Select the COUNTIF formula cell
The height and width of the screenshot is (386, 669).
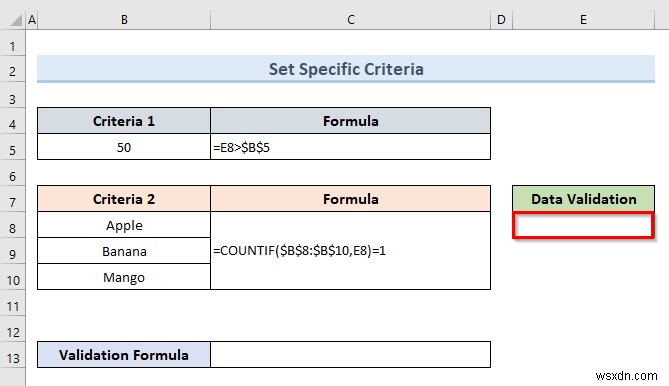[x=350, y=251]
